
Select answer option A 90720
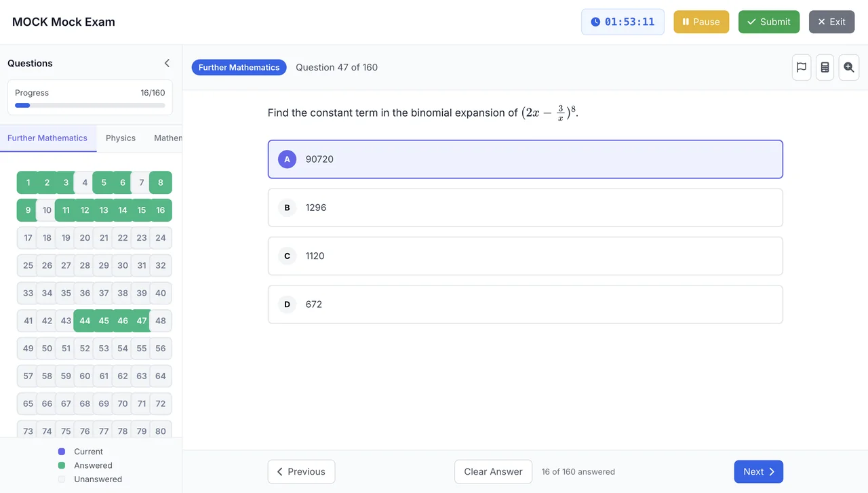click(526, 159)
